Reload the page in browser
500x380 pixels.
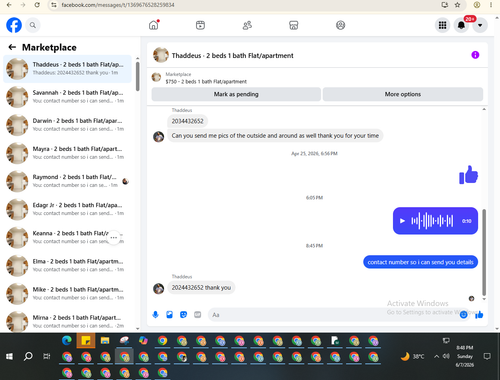click(37, 5)
